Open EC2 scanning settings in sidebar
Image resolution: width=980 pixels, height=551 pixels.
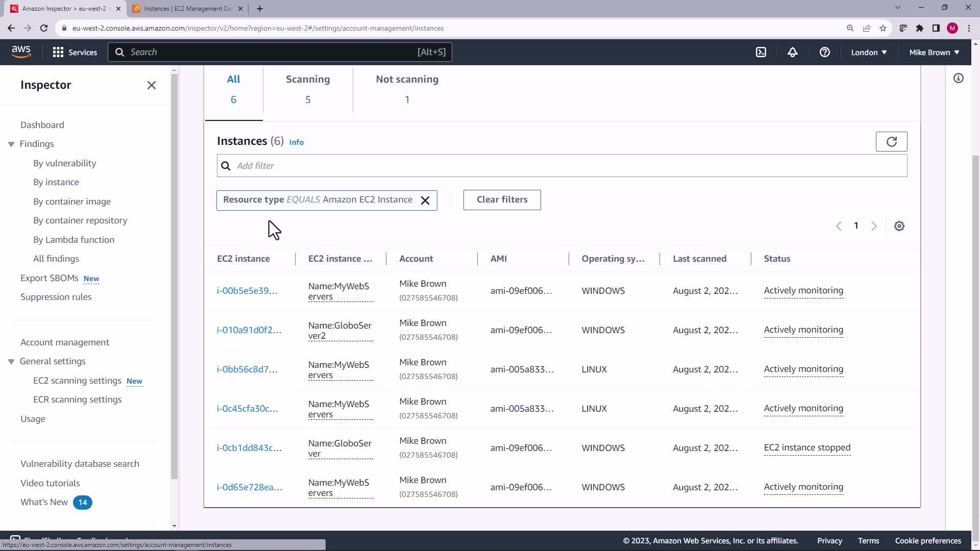77,381
